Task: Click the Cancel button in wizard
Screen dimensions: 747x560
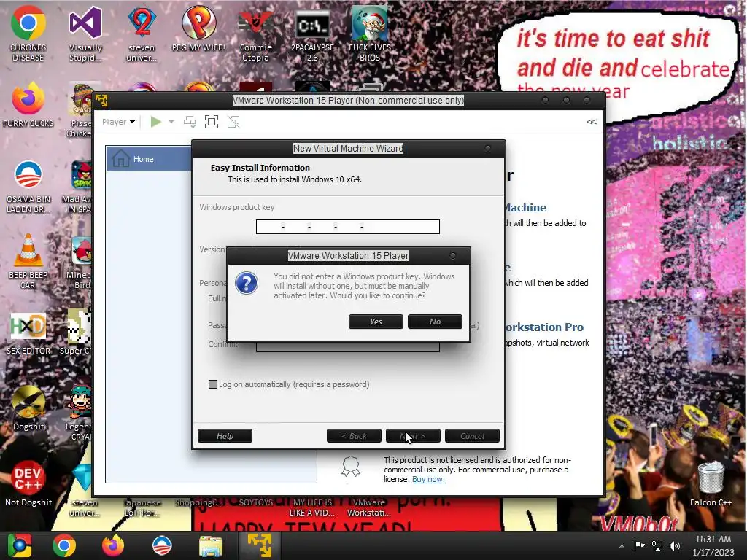Action: pyautogui.click(x=472, y=436)
